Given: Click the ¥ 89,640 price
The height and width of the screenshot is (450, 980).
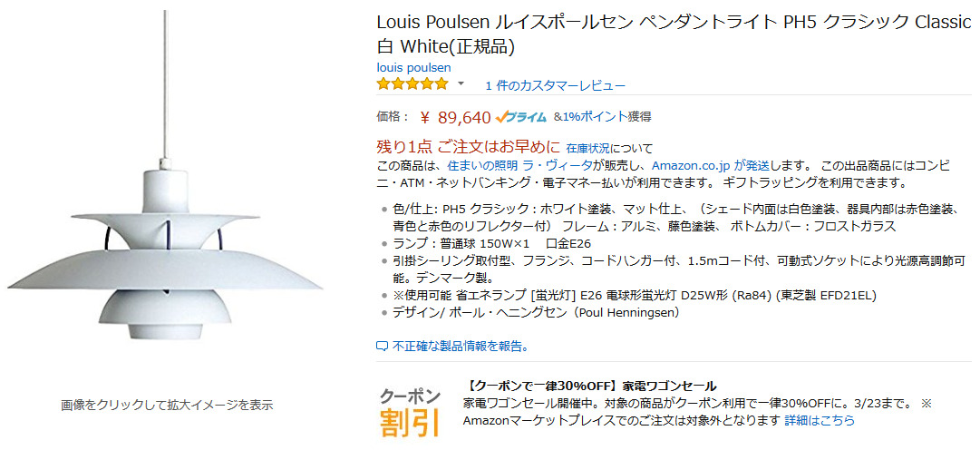Looking at the screenshot, I should point(455,117).
